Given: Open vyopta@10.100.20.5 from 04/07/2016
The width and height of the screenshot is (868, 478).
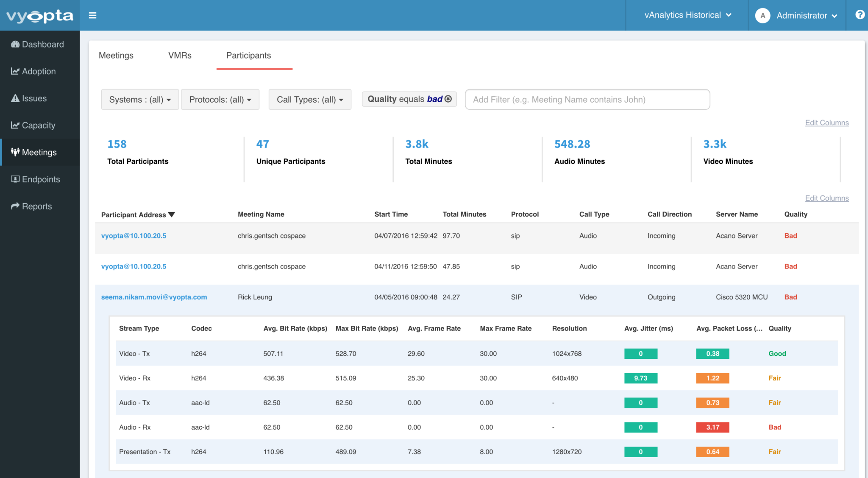Looking at the screenshot, I should pos(134,236).
